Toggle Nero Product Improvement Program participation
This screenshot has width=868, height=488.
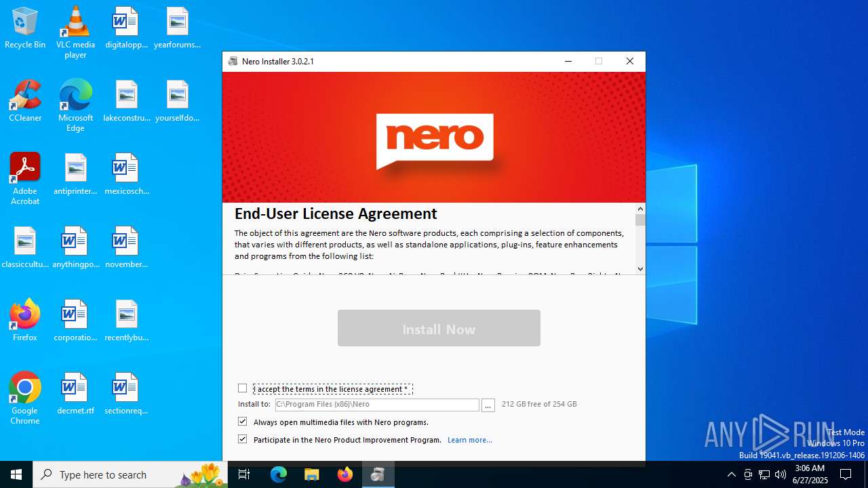(242, 439)
